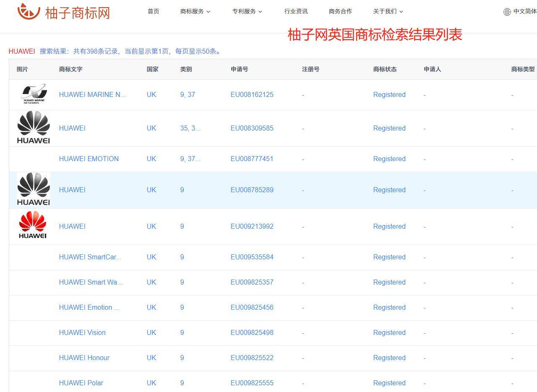Click UK country in HUAWEI Honour row
The height and width of the screenshot is (392, 537).
click(151, 358)
